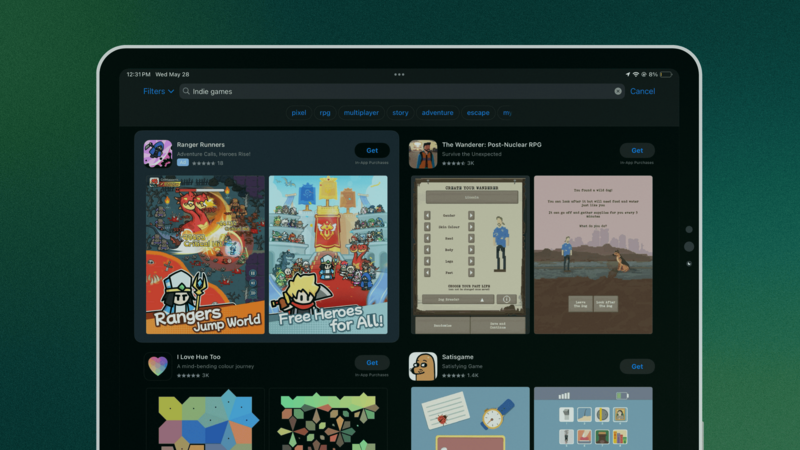Click Survive the Unexpected subtitle
The width and height of the screenshot is (800, 450).
click(x=472, y=154)
